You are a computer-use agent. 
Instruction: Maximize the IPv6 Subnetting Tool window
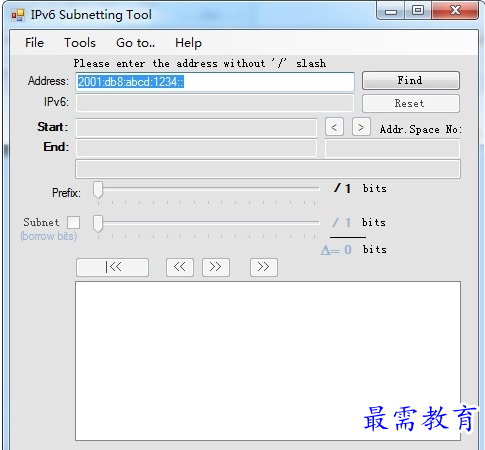[418, 11]
